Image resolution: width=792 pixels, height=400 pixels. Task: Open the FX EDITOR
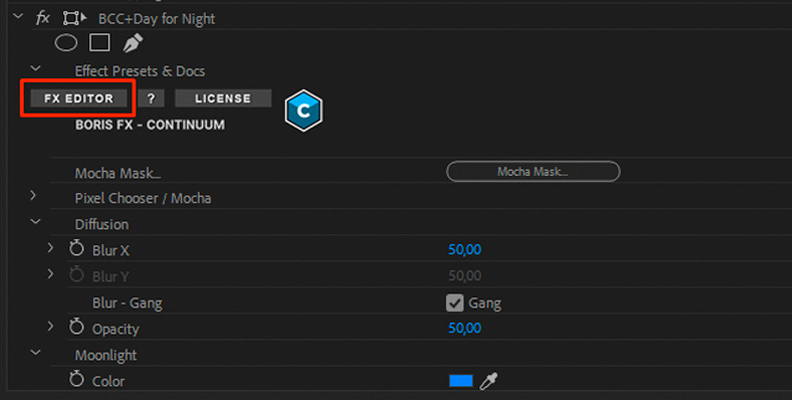tap(79, 98)
